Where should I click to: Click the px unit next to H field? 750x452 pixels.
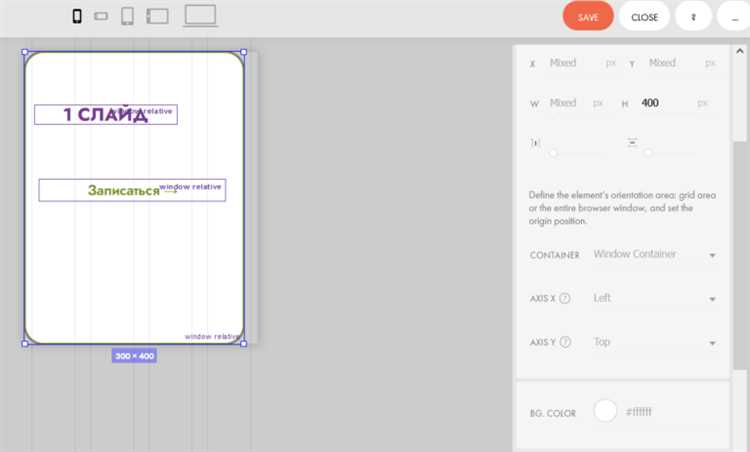coord(702,103)
